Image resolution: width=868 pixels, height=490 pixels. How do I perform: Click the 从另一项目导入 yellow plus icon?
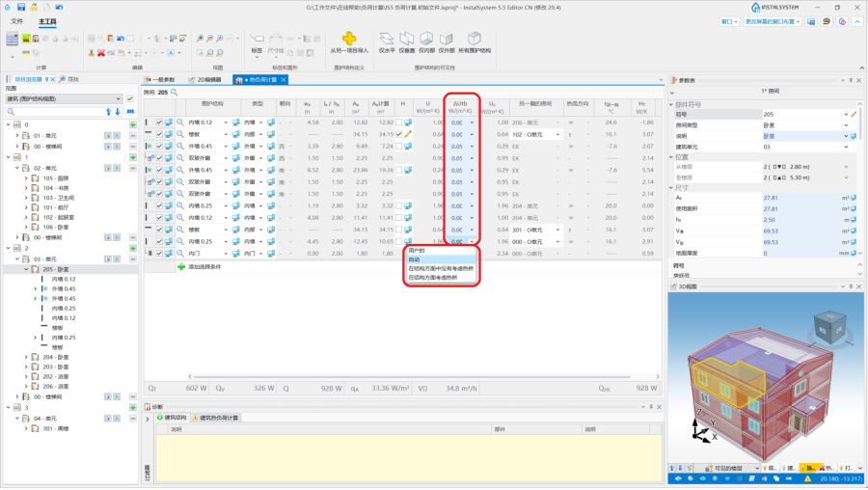coord(349,37)
